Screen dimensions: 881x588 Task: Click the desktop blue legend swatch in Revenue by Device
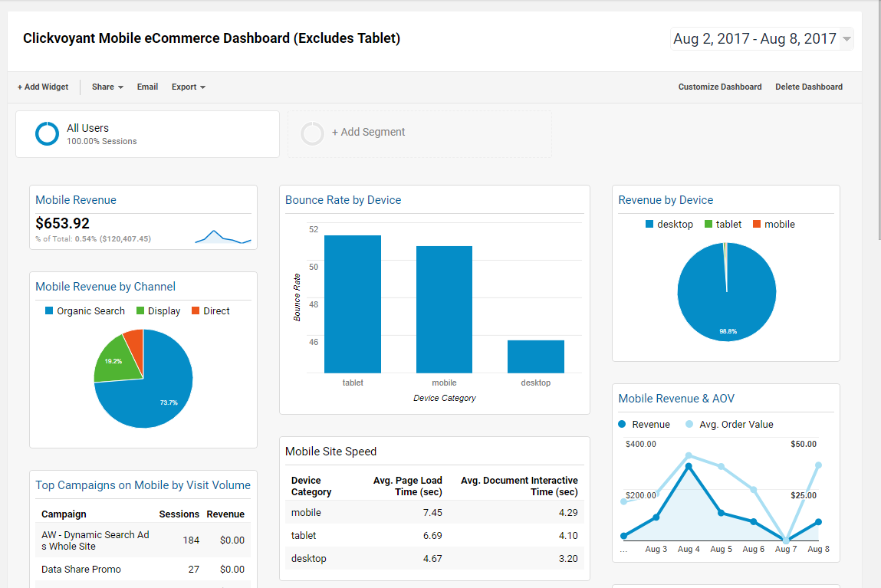click(649, 224)
